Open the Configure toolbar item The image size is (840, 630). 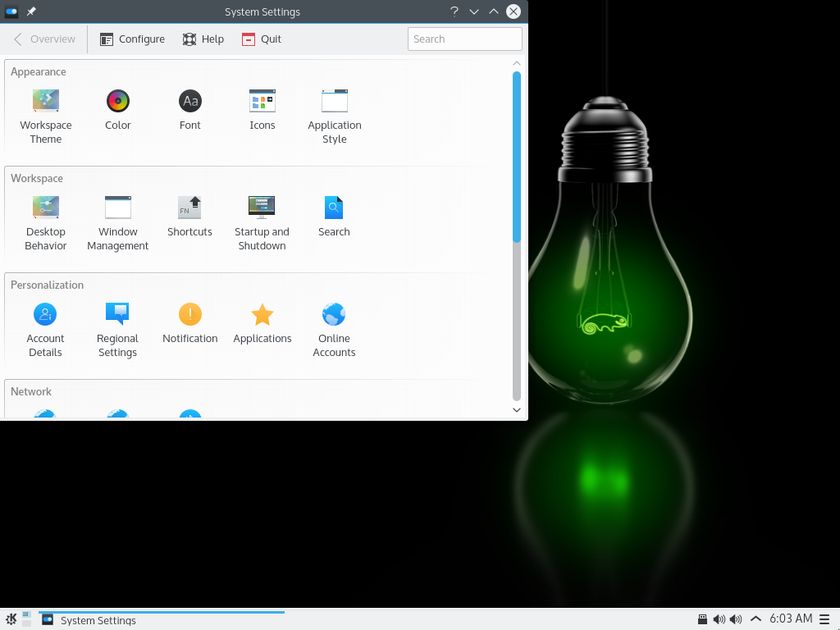click(x=132, y=39)
